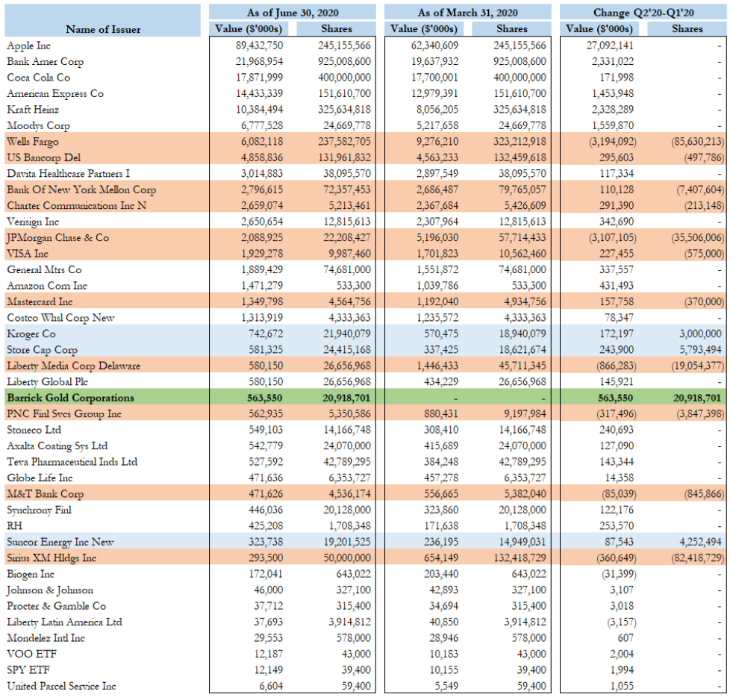Click United Parcel Service Inc row name
The height and width of the screenshot is (700, 733).
click(x=61, y=686)
